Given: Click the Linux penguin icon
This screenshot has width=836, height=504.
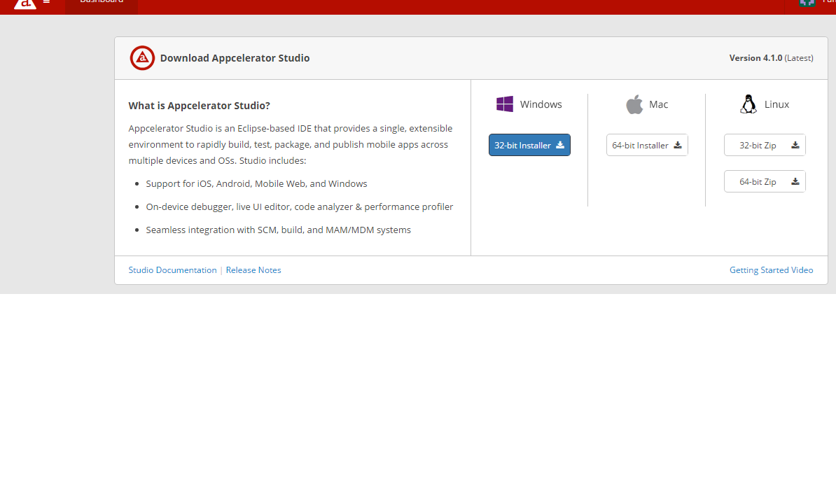Looking at the screenshot, I should click(x=748, y=104).
